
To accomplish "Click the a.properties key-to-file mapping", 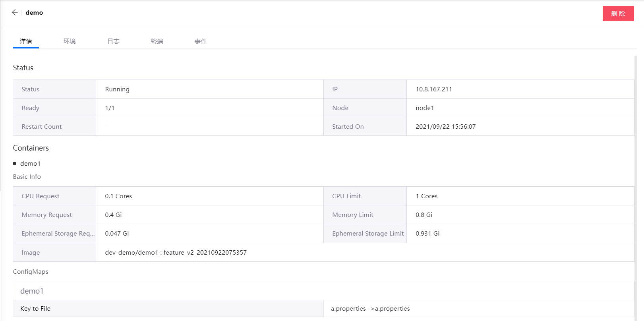I will tap(370, 309).
